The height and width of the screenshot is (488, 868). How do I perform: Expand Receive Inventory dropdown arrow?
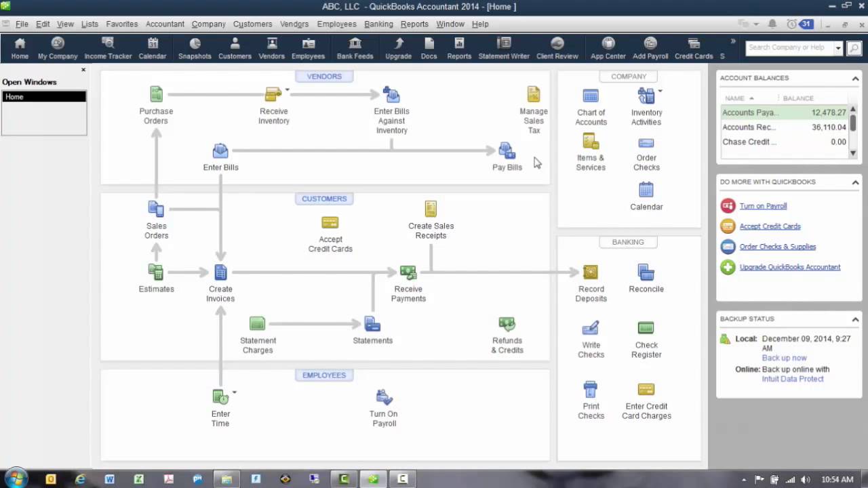(288, 89)
